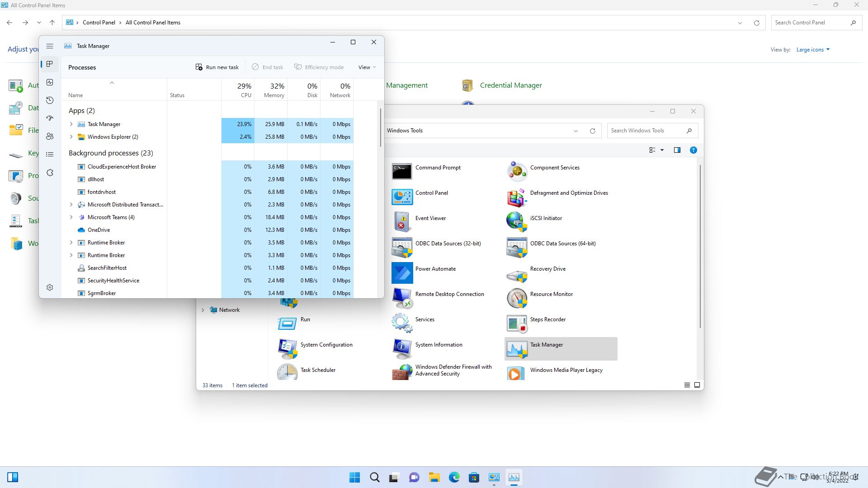Sort processes by Name column
The width and height of the screenshot is (868, 488).
click(x=114, y=89)
